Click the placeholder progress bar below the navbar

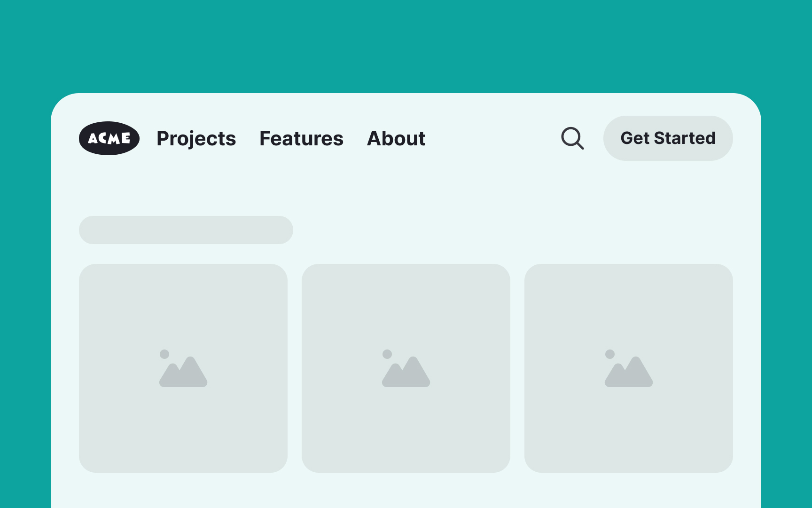186,230
